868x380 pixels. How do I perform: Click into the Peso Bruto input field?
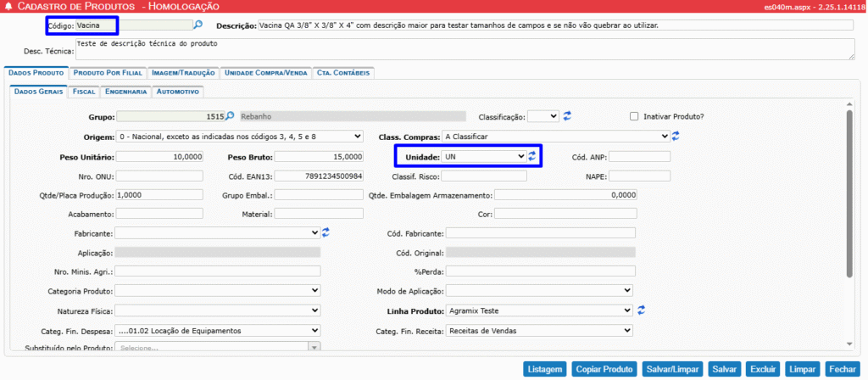tap(320, 157)
